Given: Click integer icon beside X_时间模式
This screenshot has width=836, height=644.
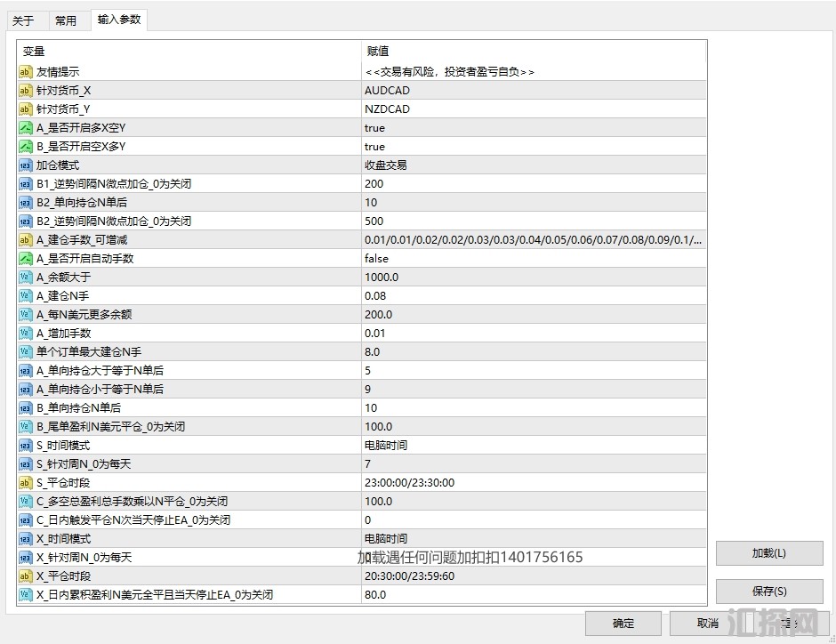Looking at the screenshot, I should click(x=26, y=538).
